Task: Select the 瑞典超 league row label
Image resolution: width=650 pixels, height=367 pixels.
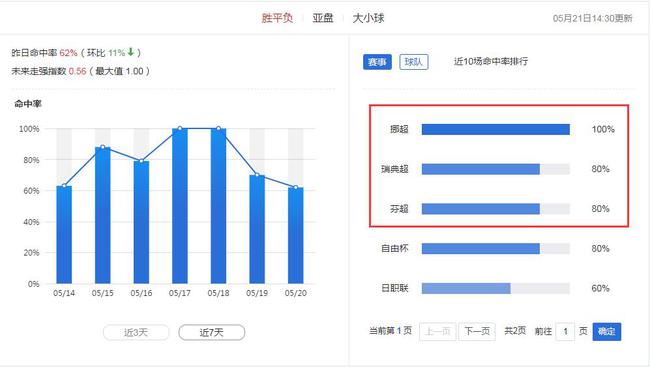Action: pyautogui.click(x=395, y=169)
